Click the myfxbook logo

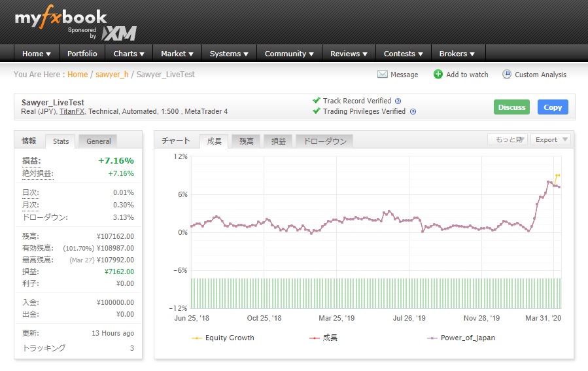click(x=60, y=18)
